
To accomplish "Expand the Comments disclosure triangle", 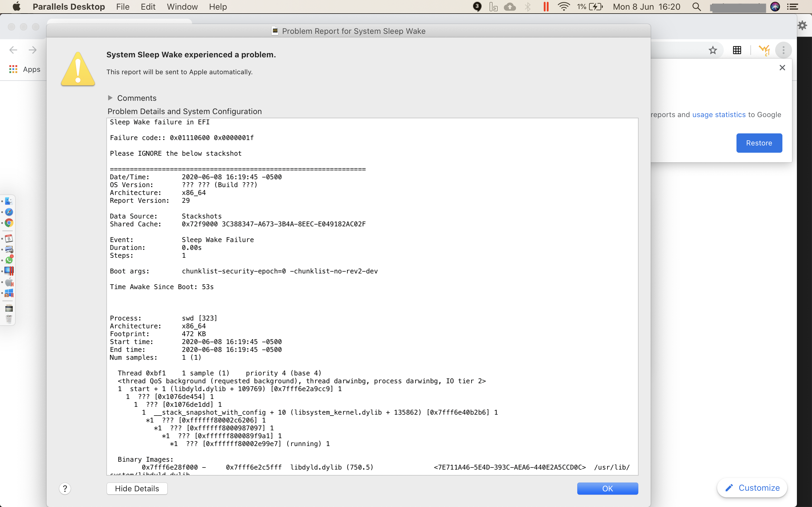I will [x=110, y=98].
